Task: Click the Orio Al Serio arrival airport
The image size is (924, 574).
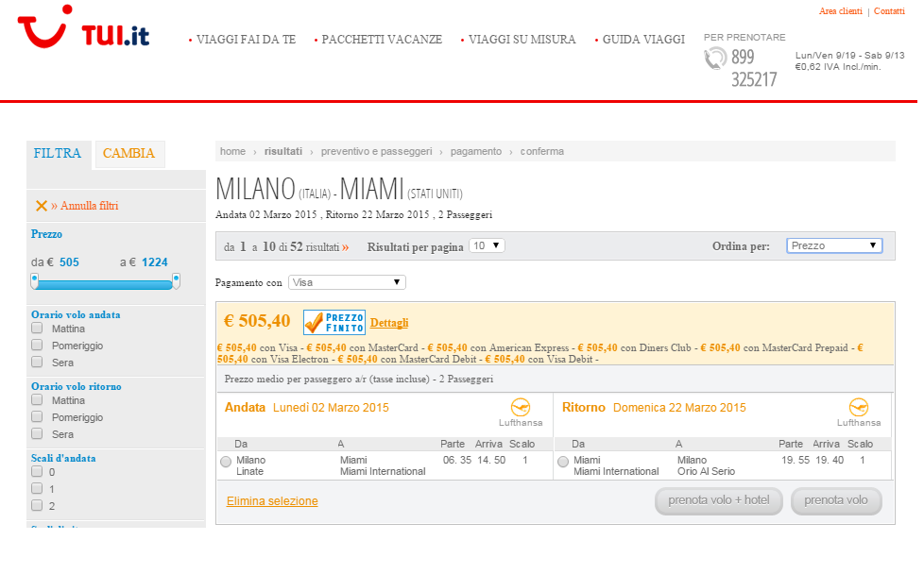Action: [x=706, y=471]
